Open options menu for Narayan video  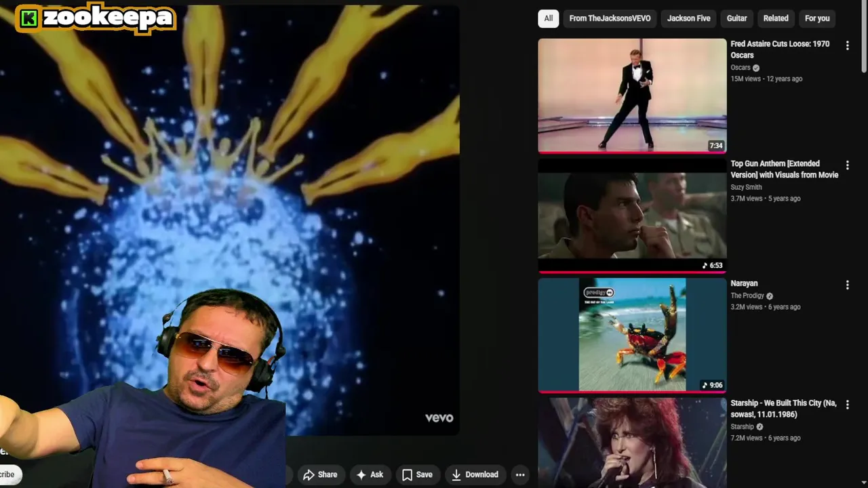point(847,285)
